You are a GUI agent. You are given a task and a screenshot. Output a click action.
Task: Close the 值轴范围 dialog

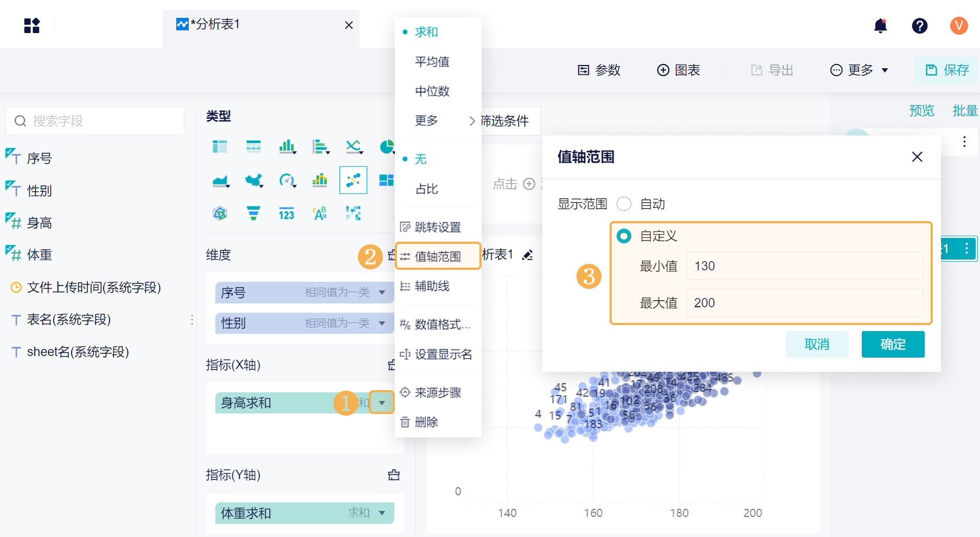917,157
